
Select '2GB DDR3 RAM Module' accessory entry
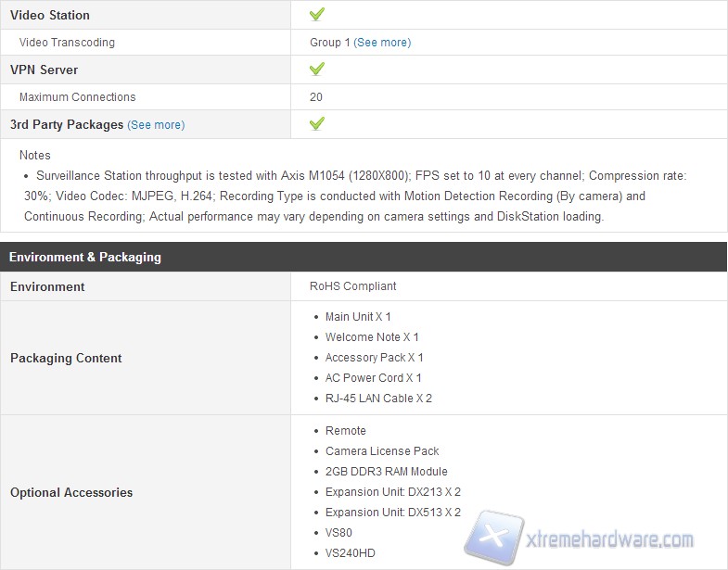pyautogui.click(x=386, y=472)
